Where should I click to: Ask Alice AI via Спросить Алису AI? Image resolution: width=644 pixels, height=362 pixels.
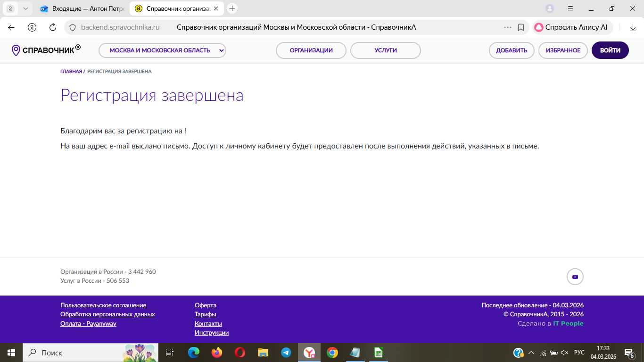click(x=573, y=27)
